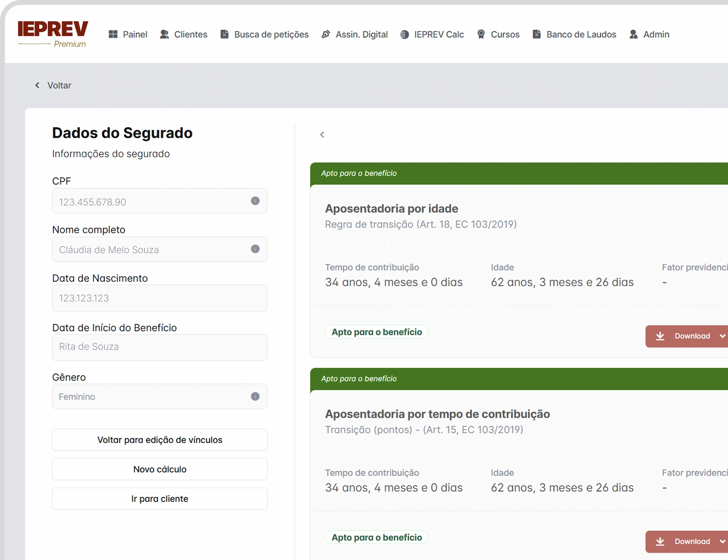Expand Download options for tempo de contribuição card
The height and width of the screenshot is (560, 728).
click(722, 541)
